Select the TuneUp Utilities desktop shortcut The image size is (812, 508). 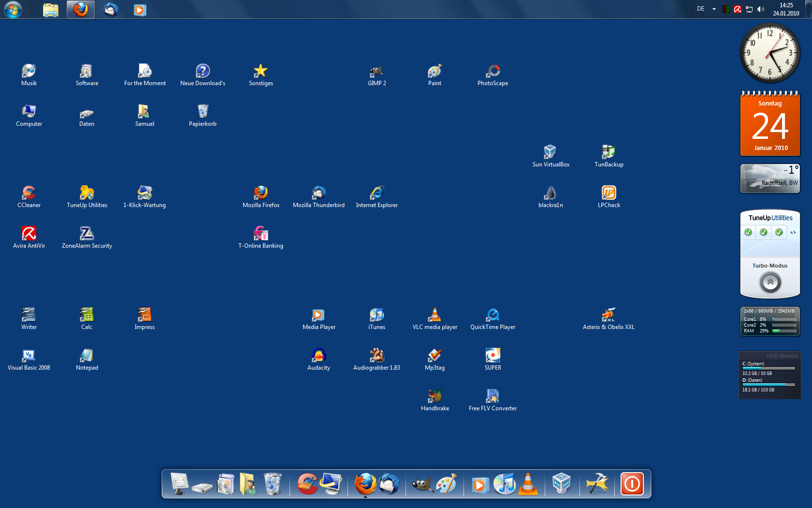87,197
